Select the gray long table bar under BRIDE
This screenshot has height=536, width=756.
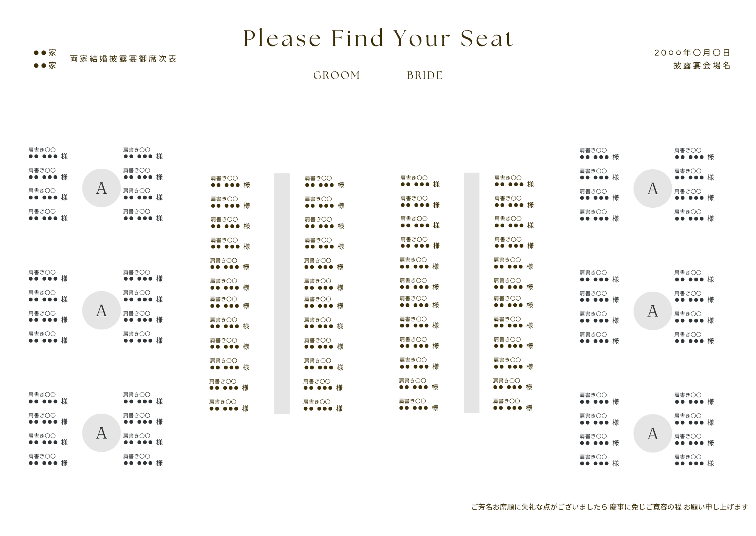[x=472, y=293]
